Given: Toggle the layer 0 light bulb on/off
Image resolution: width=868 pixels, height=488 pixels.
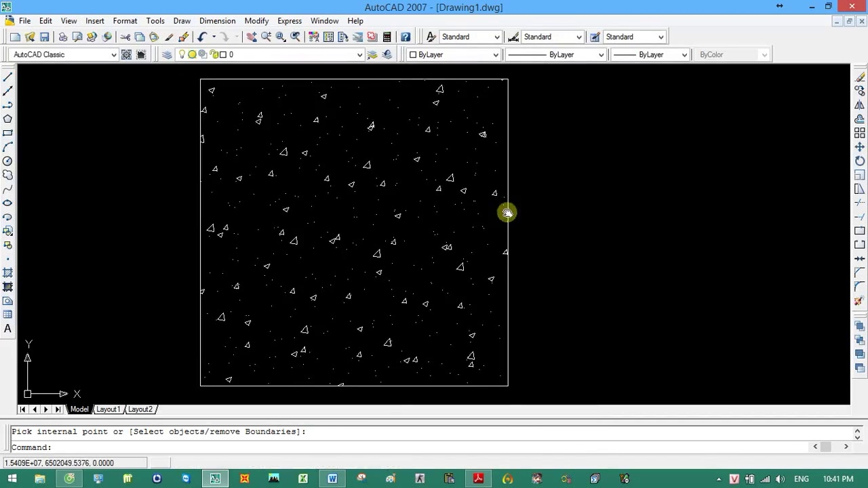Looking at the screenshot, I should 182,54.
